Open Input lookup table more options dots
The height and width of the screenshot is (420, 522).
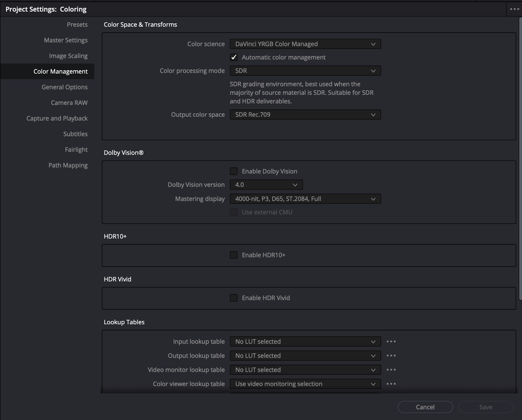pyautogui.click(x=391, y=341)
